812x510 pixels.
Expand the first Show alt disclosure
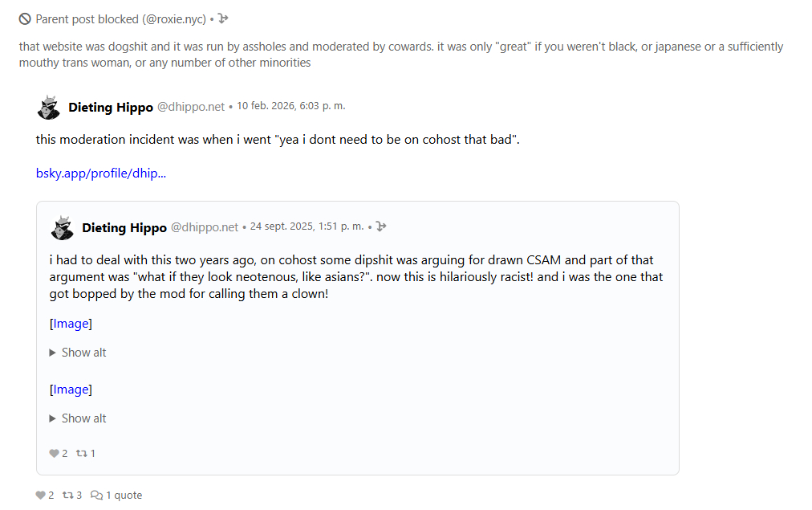[78, 353]
